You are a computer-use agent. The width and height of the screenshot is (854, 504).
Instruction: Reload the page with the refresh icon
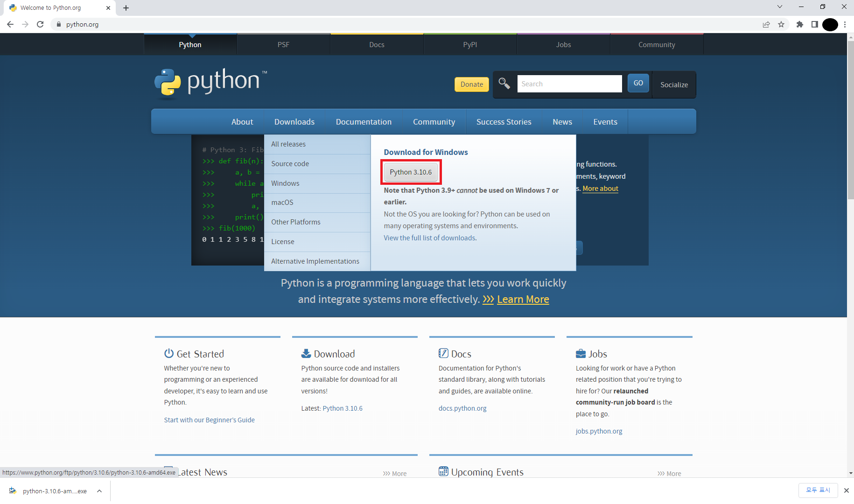(40, 24)
